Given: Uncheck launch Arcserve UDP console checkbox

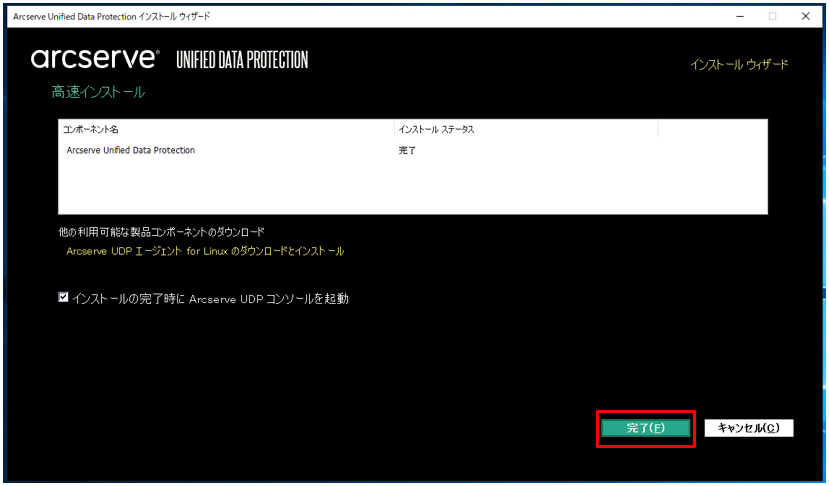Looking at the screenshot, I should (x=63, y=298).
